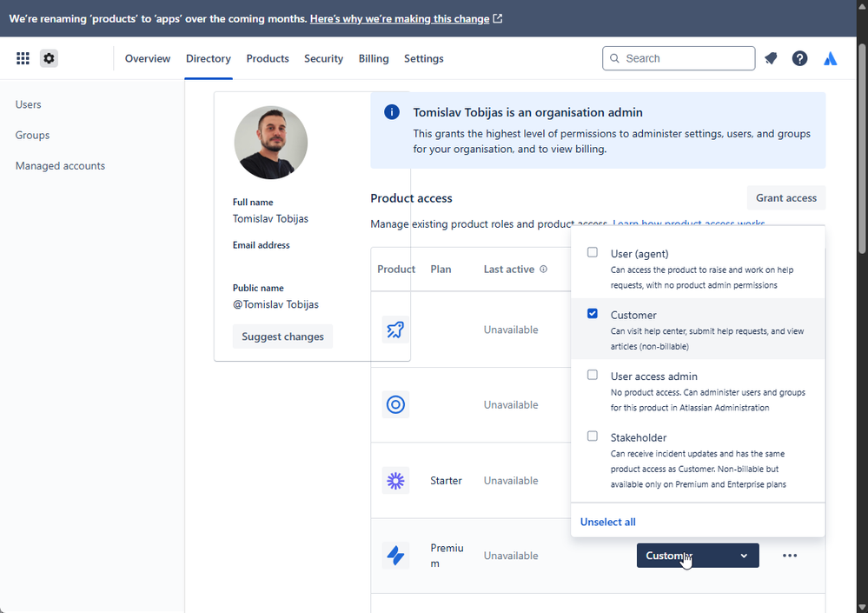Open the Billing tab
The height and width of the screenshot is (613, 868).
[374, 58]
